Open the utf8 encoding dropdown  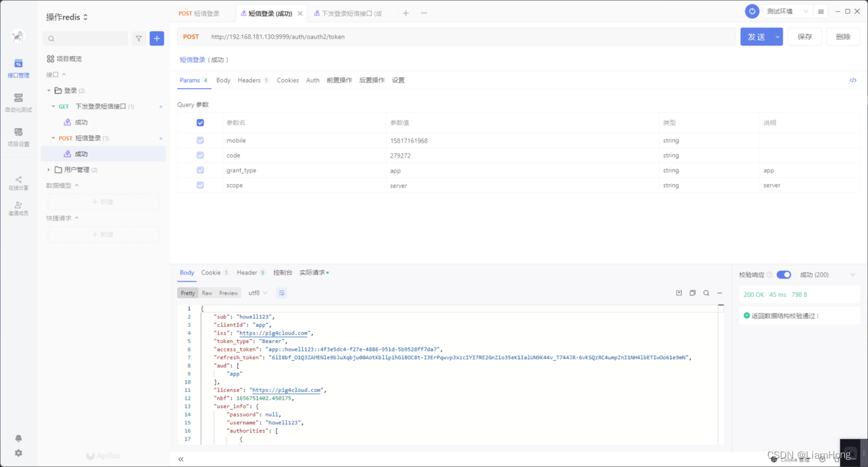(x=258, y=293)
